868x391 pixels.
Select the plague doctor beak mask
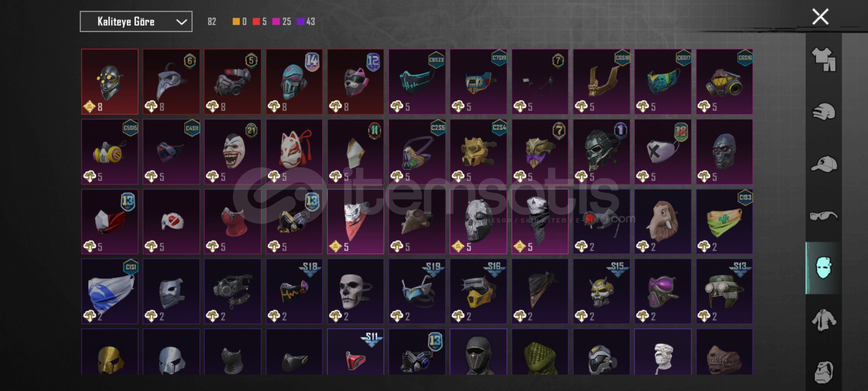pos(171,82)
